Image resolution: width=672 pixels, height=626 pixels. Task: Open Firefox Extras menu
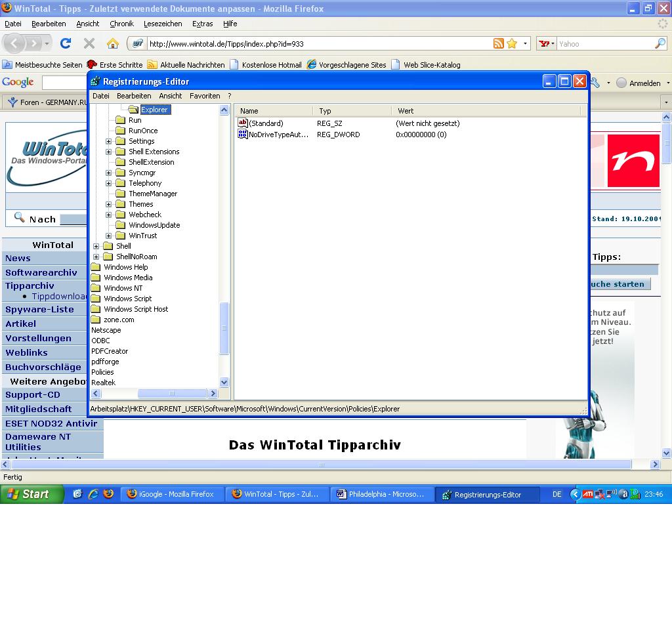(202, 24)
